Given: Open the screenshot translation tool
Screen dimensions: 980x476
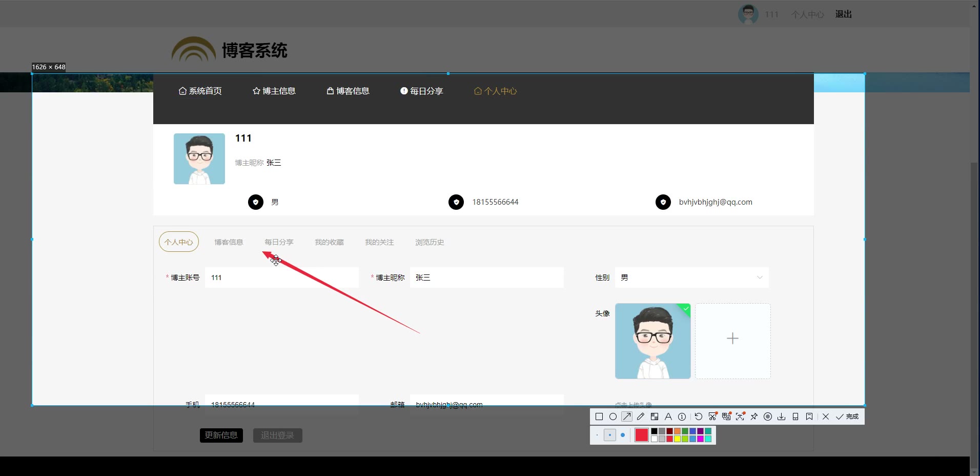Looking at the screenshot, I should [x=726, y=417].
